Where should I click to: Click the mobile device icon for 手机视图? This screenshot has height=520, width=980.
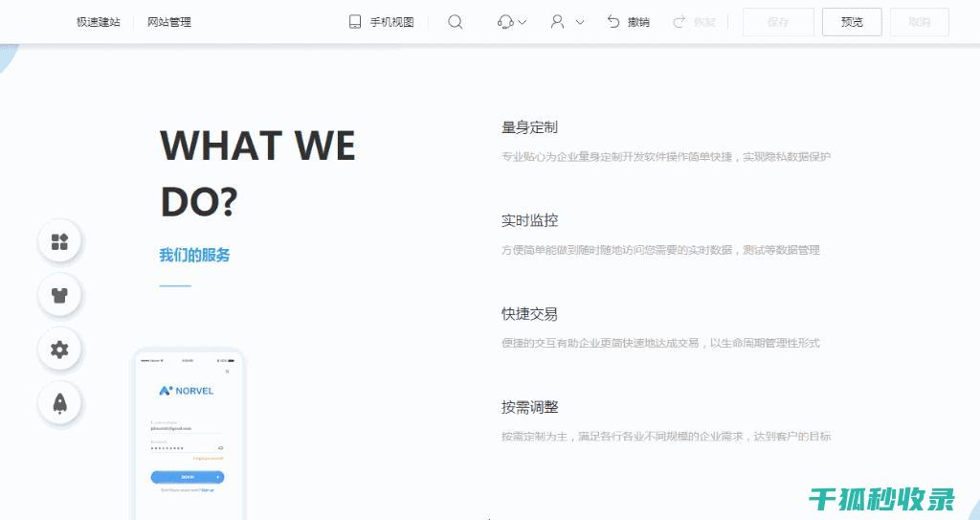(x=355, y=22)
